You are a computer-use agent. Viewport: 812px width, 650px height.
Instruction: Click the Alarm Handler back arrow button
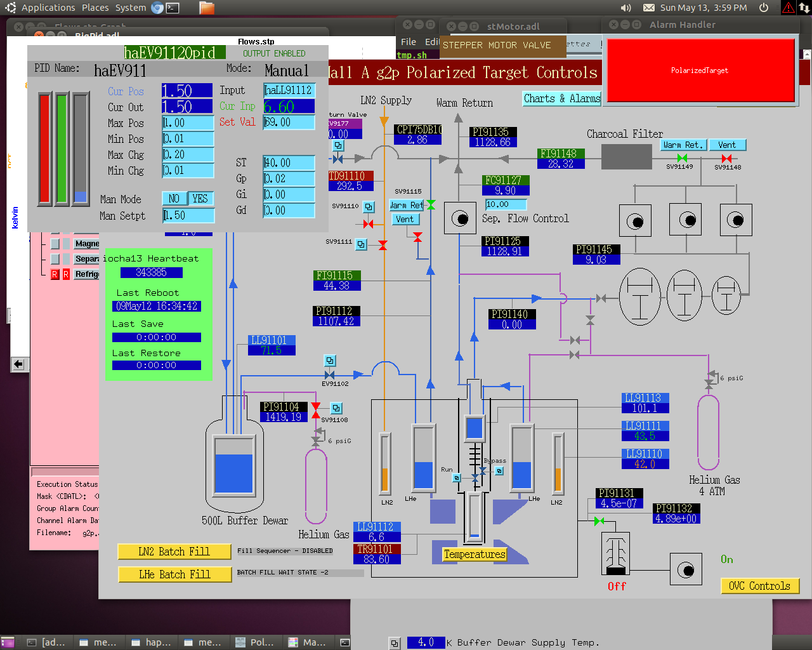18,364
